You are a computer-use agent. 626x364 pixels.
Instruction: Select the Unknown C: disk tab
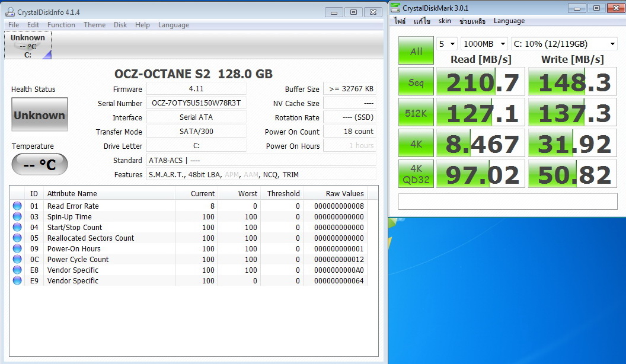28,46
